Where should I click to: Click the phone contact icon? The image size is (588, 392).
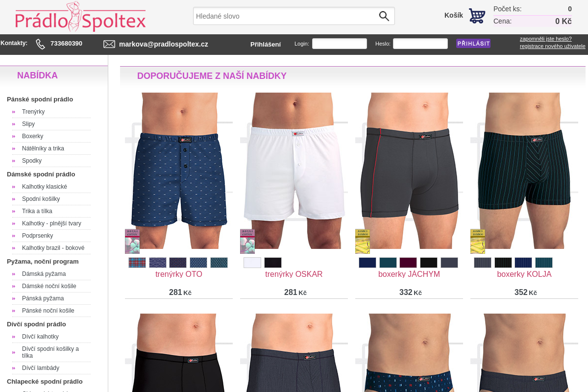point(41,44)
